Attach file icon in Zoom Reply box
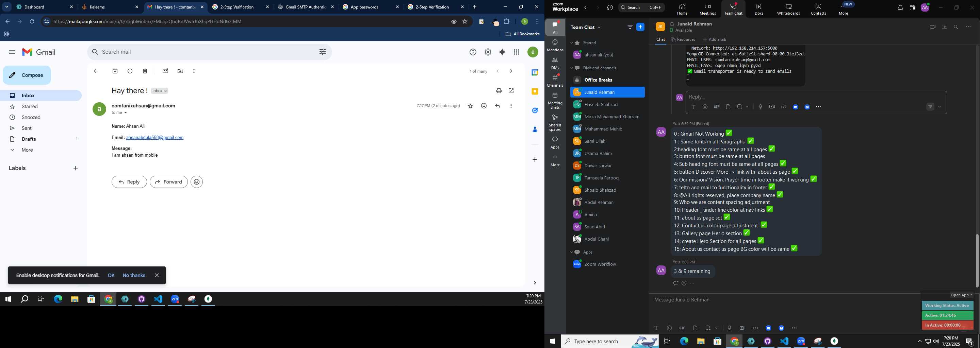 (728, 107)
